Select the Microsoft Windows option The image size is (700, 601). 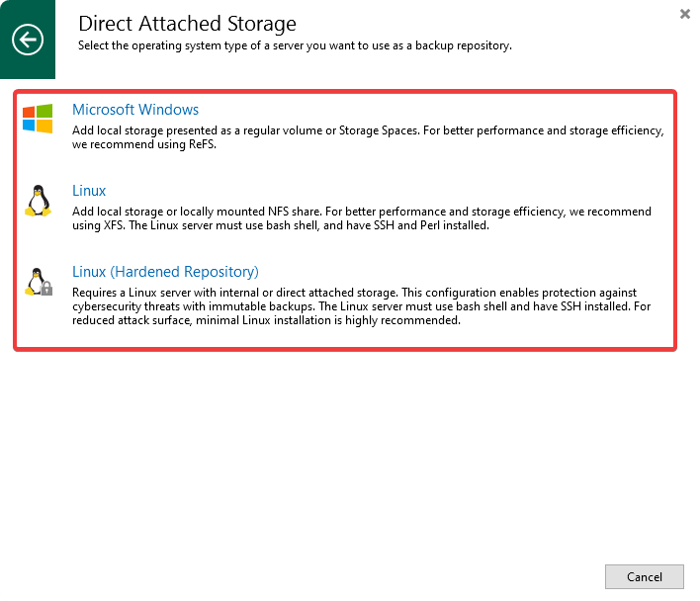point(135,110)
